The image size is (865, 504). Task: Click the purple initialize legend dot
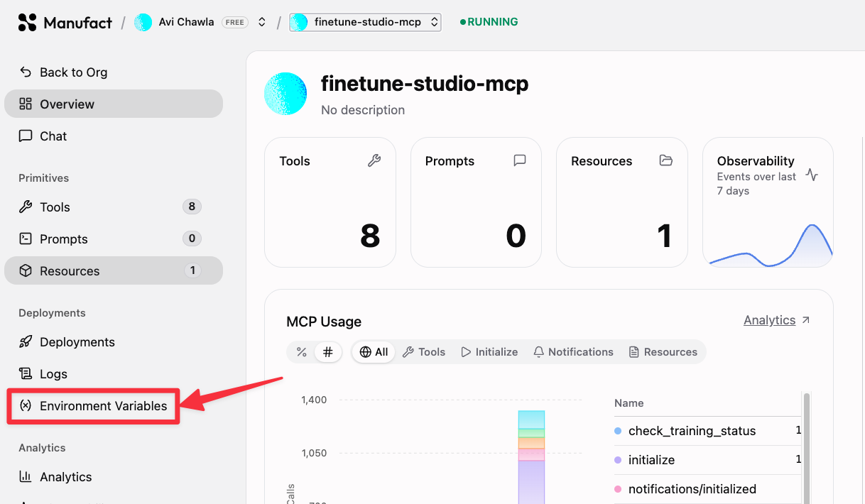(618, 460)
